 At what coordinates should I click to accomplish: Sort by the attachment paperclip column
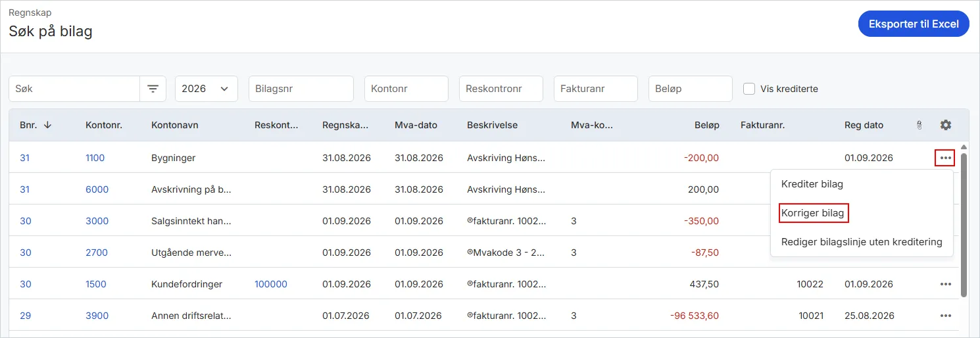[x=919, y=125]
